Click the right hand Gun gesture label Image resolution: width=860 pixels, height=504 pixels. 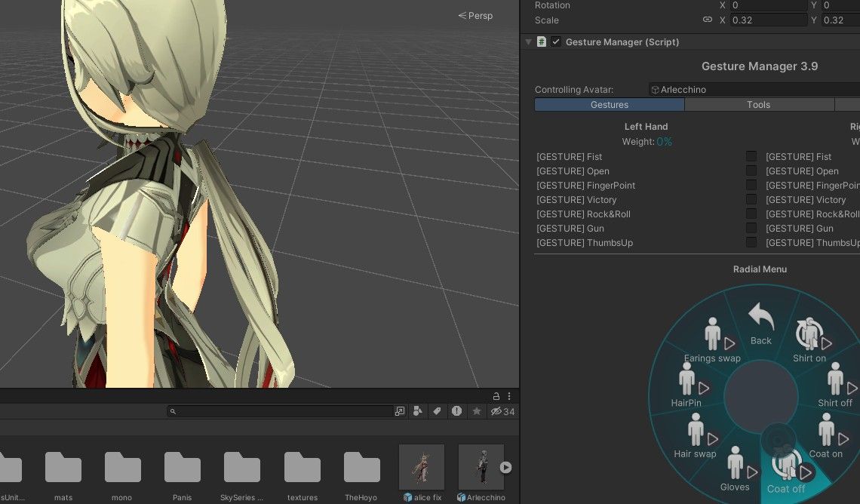[x=800, y=228]
